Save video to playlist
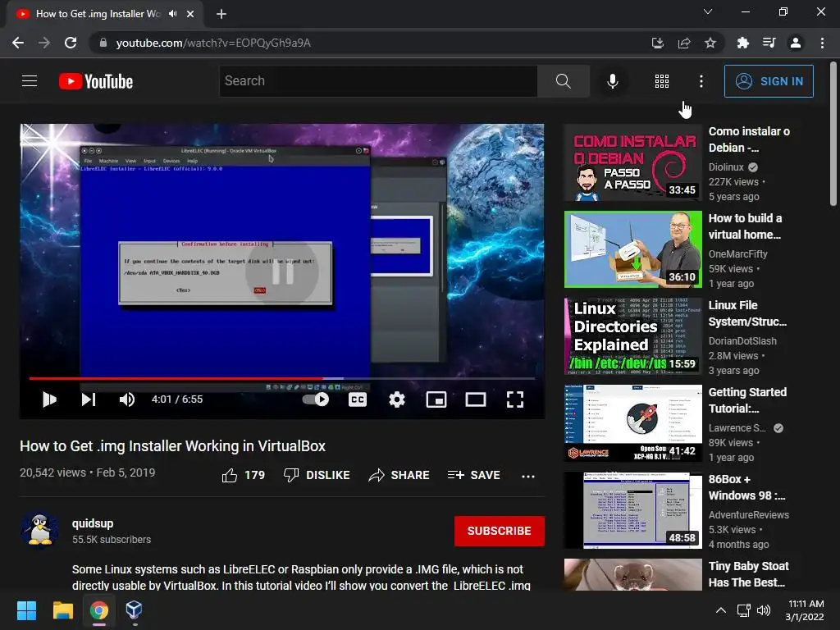The image size is (840, 630). 474,475
